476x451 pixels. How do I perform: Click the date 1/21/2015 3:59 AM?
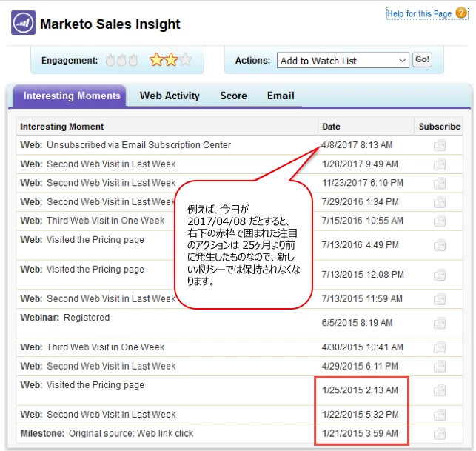click(360, 434)
